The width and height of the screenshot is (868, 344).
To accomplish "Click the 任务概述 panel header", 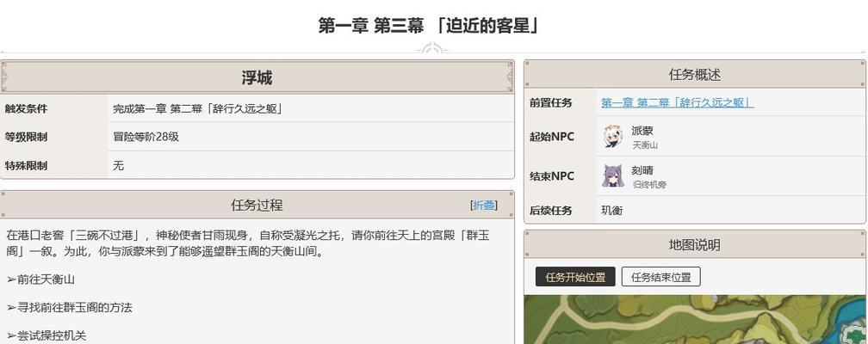I will [x=695, y=75].
